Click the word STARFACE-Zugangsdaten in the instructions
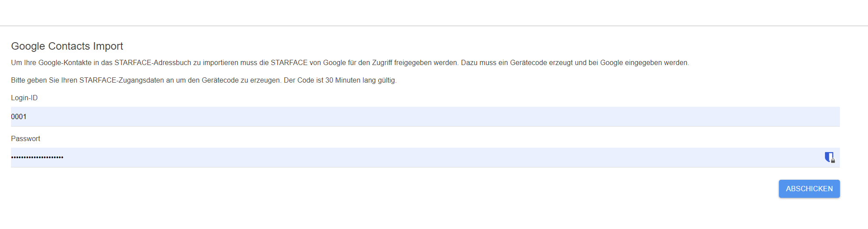Viewport: 868px width, 229px height. (x=121, y=80)
